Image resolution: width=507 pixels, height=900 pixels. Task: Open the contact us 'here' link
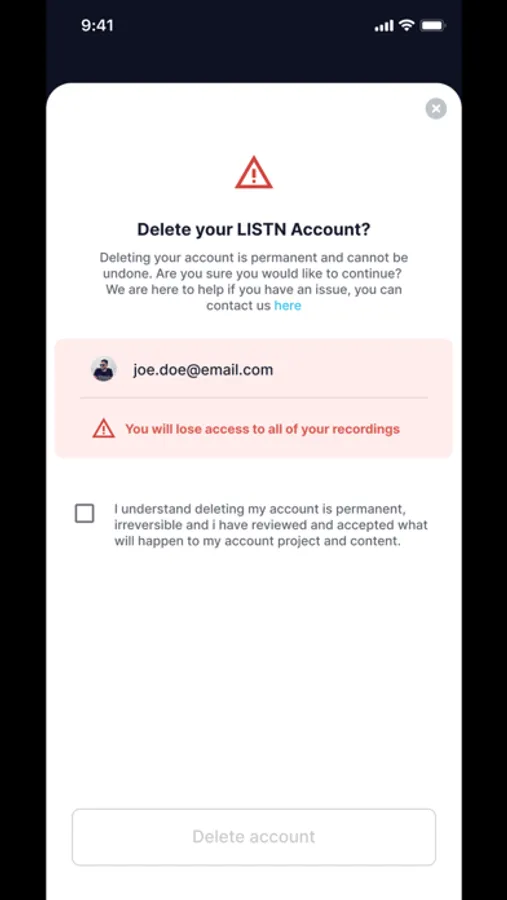click(x=288, y=305)
